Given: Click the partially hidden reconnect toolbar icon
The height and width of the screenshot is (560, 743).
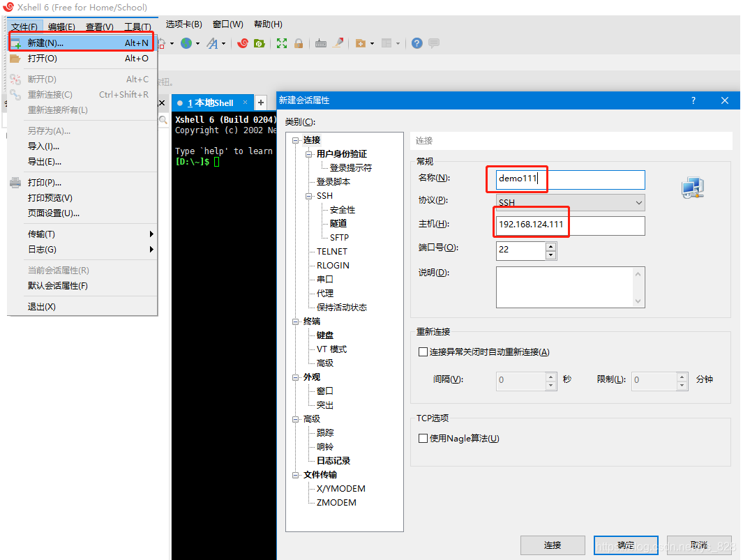Looking at the screenshot, I should (x=162, y=43).
